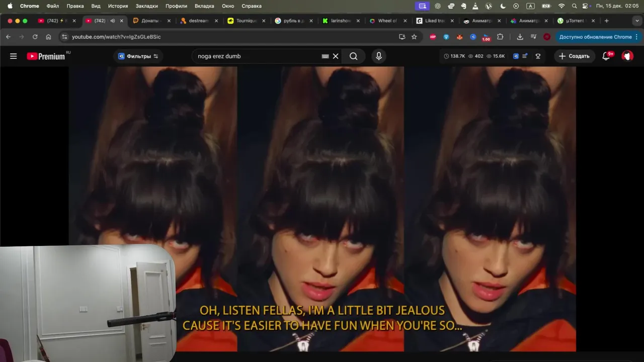Show Chrome downloads
This screenshot has width=644, height=362.
[x=520, y=37]
